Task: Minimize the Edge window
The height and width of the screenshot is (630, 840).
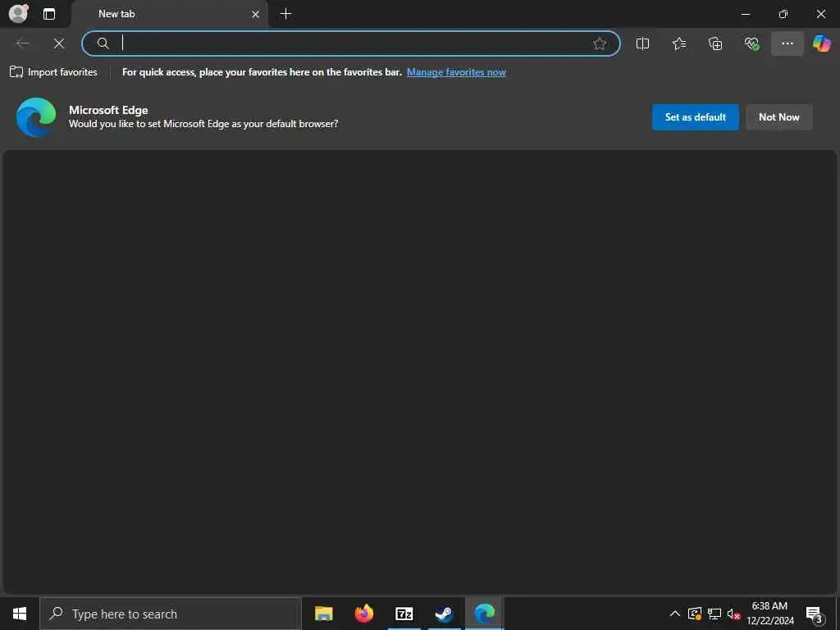Action: 745,14
